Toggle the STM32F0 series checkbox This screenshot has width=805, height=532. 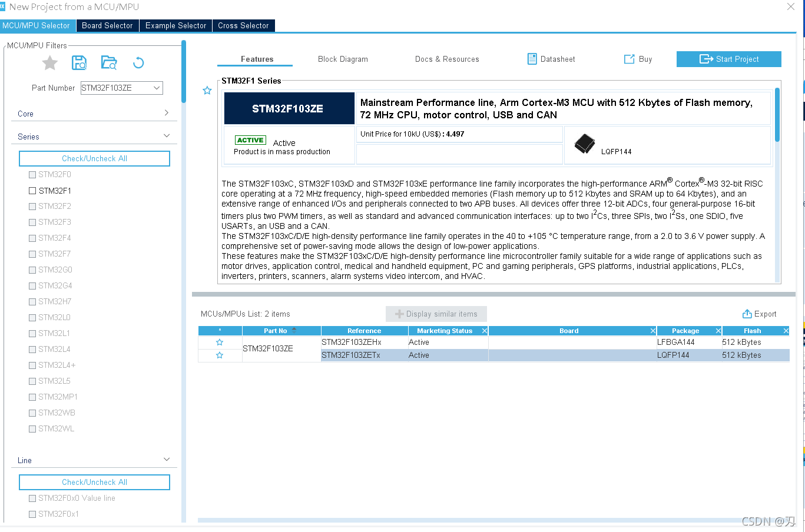click(x=32, y=175)
